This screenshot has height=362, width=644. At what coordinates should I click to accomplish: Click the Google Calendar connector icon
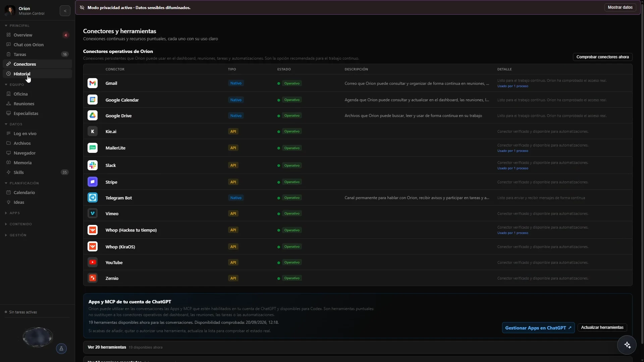click(x=93, y=100)
